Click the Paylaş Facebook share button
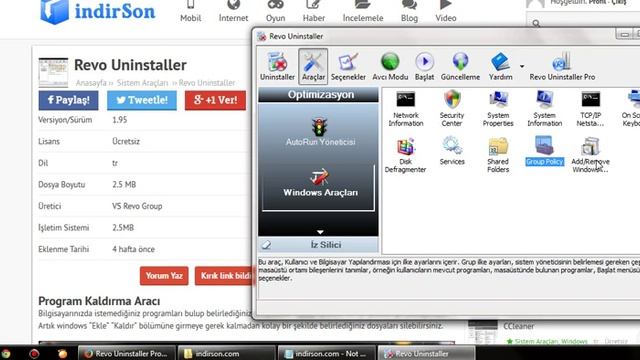Image resolution: width=640 pixels, height=360 pixels. coord(69,100)
